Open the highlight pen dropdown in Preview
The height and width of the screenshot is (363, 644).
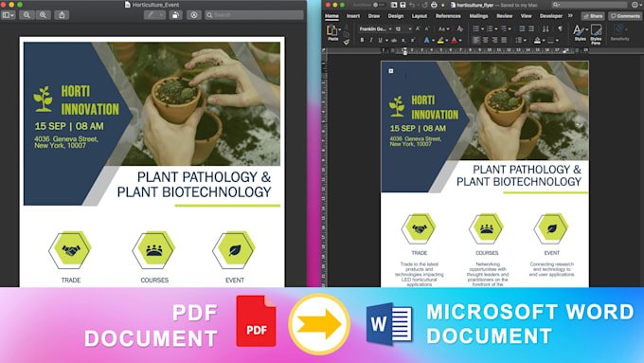coord(162,15)
